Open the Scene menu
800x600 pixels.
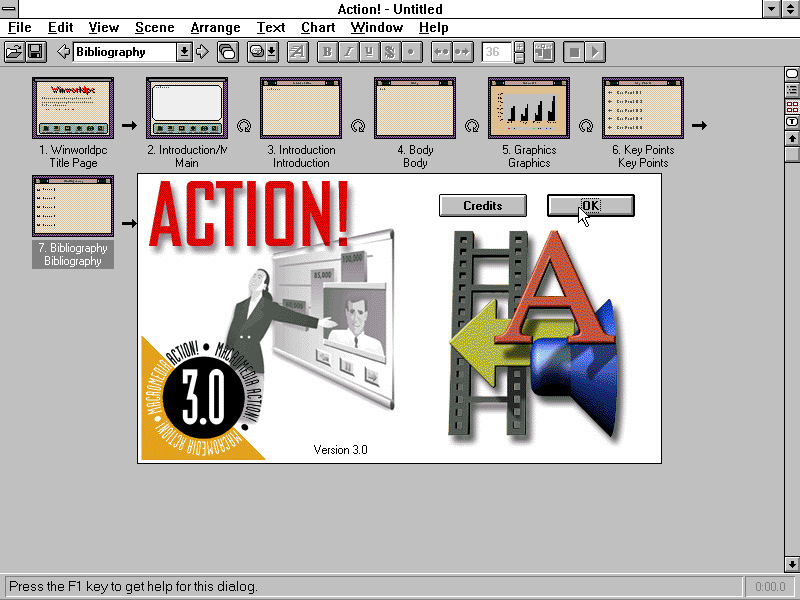pos(155,28)
